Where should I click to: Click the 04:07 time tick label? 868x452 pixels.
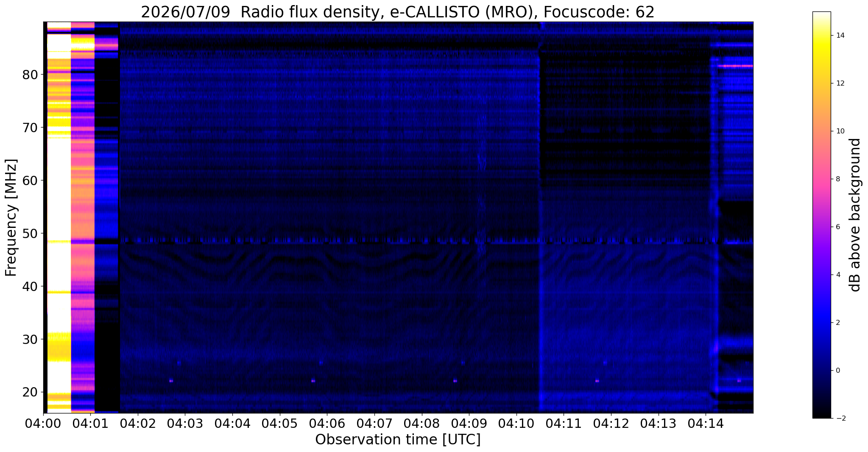tap(374, 424)
